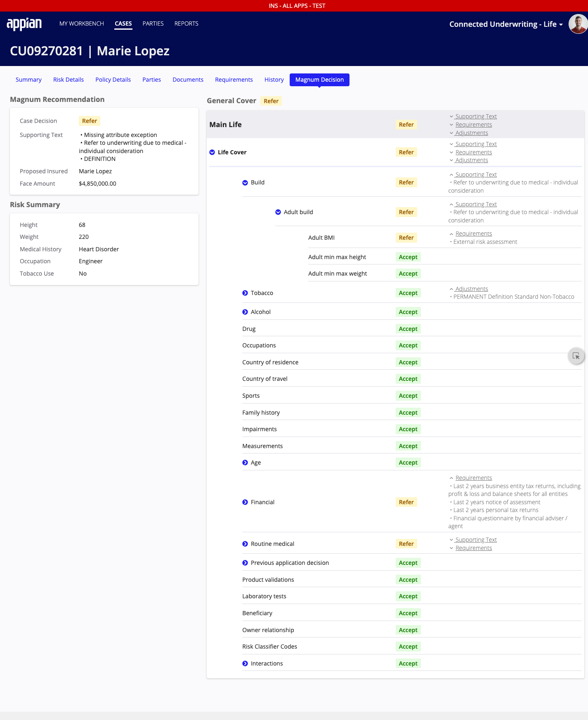Collapse the Life Cover section
Screen dimensions: 588x720
pos(212,152)
